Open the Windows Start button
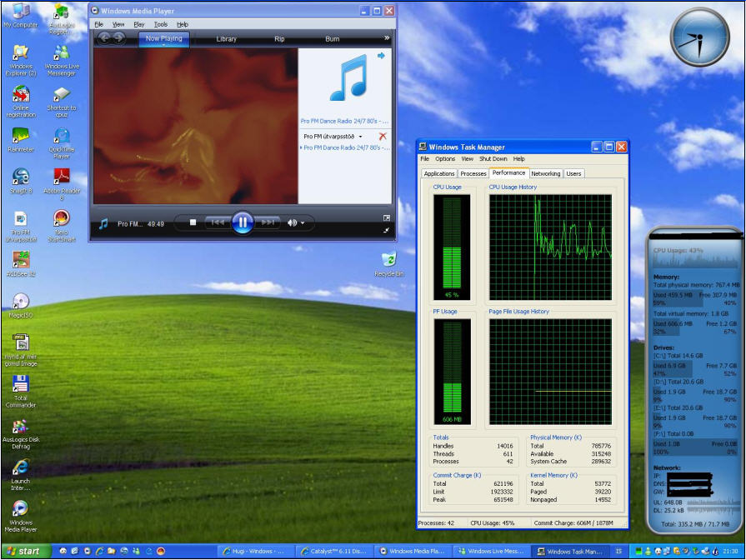Screen dimensions: 746x560 point(26,551)
